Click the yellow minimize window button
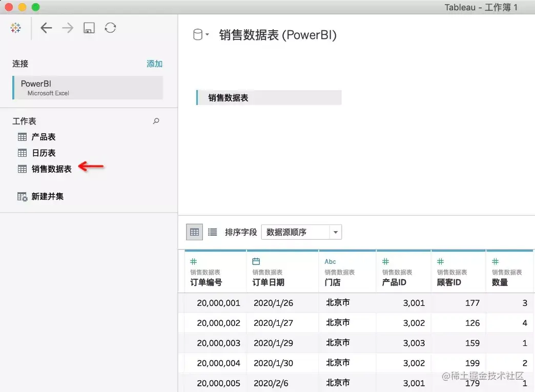Screen dimensions: 535x392 point(22,7)
